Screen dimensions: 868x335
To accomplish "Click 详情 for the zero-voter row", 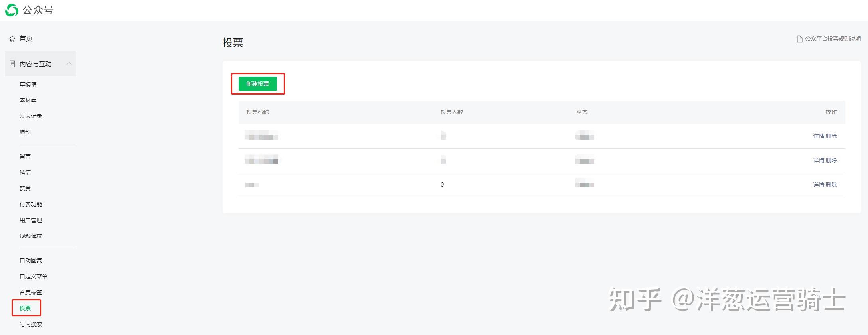I will [x=818, y=185].
